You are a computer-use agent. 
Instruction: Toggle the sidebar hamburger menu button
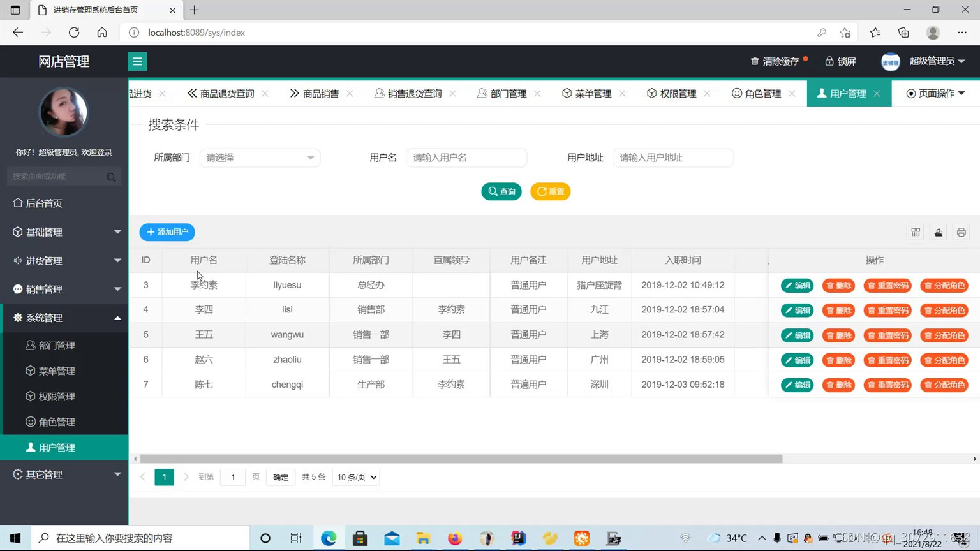pos(137,61)
